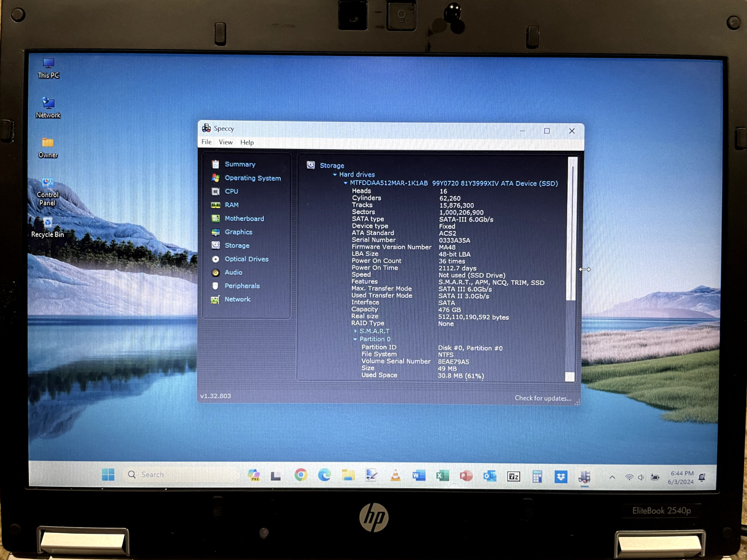Select Network in the Speccy sidebar
This screenshot has height=560, width=747.
(237, 299)
